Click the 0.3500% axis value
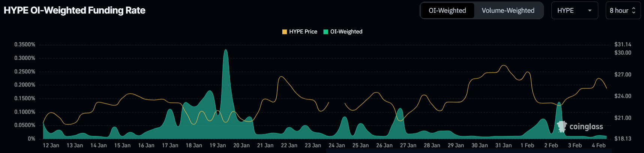Screen dimensions: 644x153 pos(25,44)
